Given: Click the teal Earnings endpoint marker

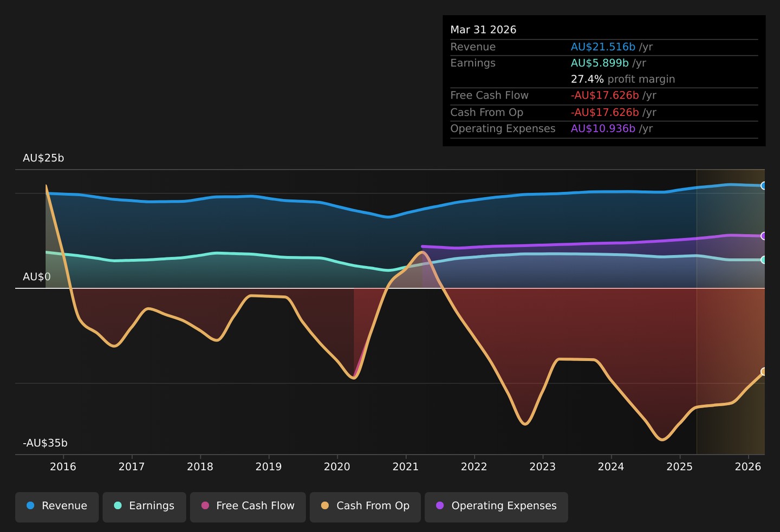Looking at the screenshot, I should pos(764,260).
